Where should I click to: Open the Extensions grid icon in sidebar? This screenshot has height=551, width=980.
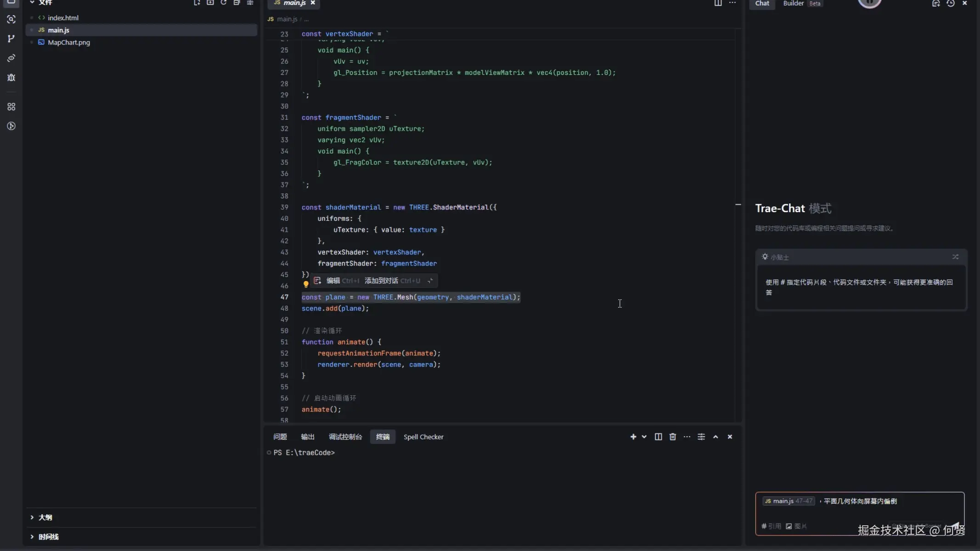(x=11, y=107)
